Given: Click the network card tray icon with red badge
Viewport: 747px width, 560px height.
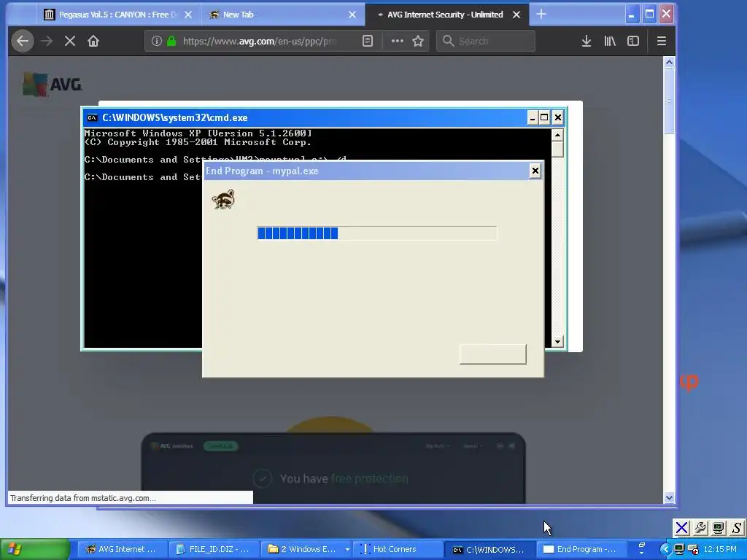Looking at the screenshot, I should 693,550.
